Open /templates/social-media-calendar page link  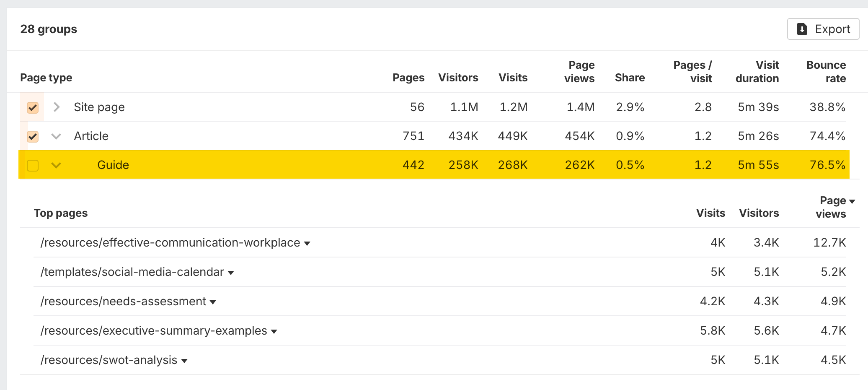(x=132, y=272)
